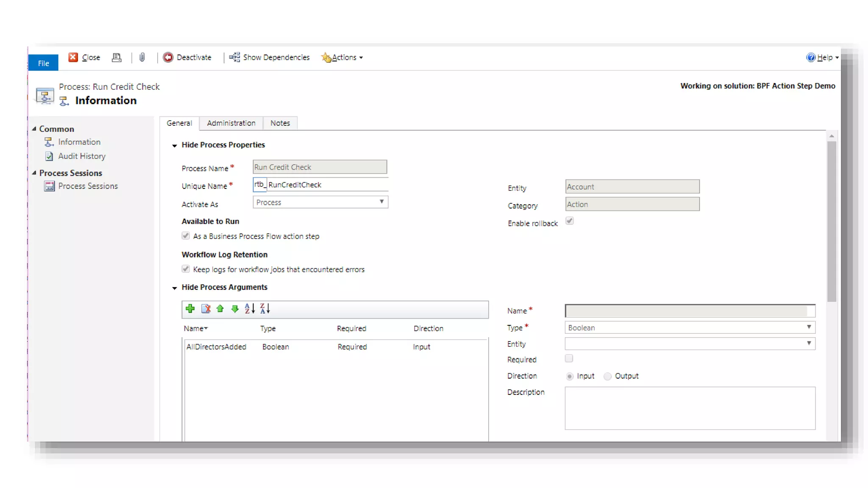Image resolution: width=868 pixels, height=488 pixels.
Task: Click Show Dependencies button
Action: click(270, 57)
